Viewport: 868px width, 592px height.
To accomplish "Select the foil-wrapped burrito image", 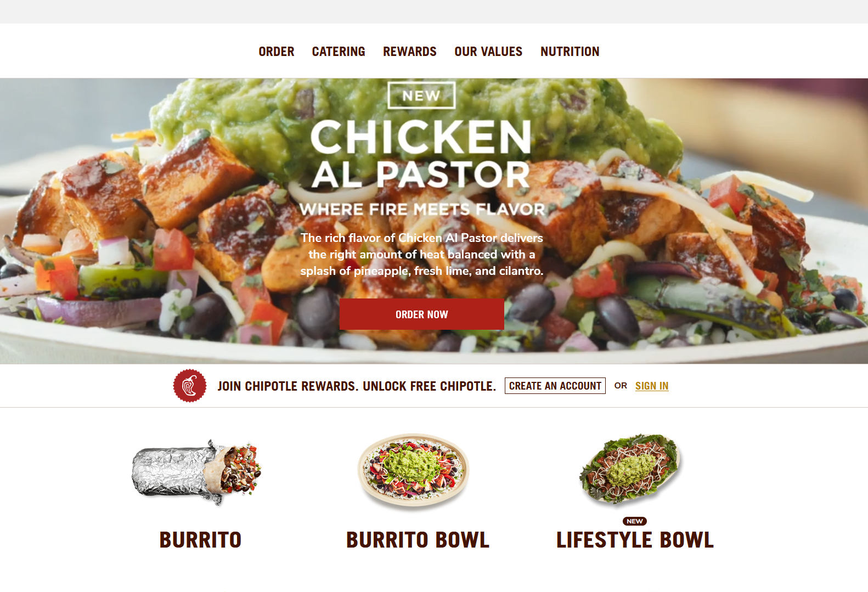I will click(x=196, y=472).
